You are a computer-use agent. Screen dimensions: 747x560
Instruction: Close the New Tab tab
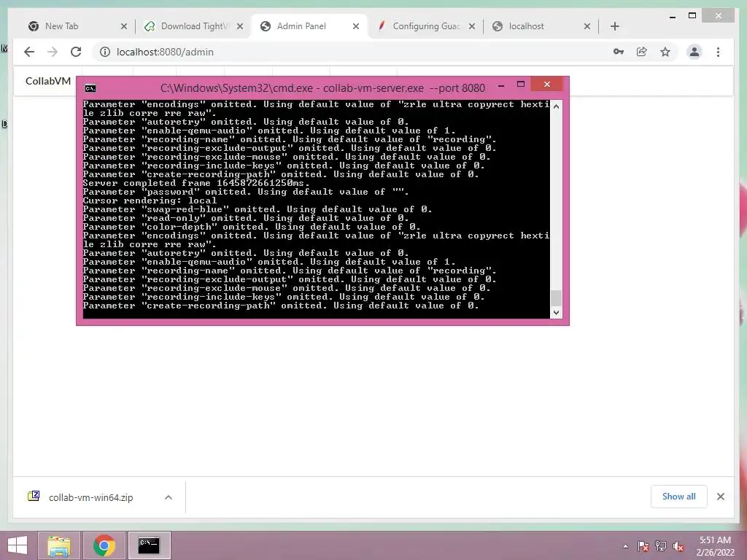coord(124,26)
